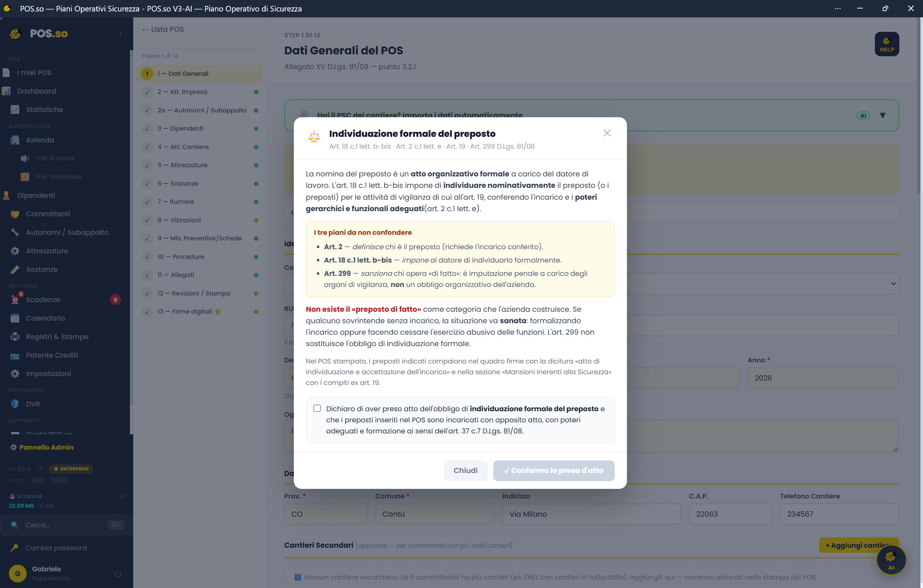Click the Telefono Cantiere field with 234567
The height and width of the screenshot is (588, 923).
[839, 514]
